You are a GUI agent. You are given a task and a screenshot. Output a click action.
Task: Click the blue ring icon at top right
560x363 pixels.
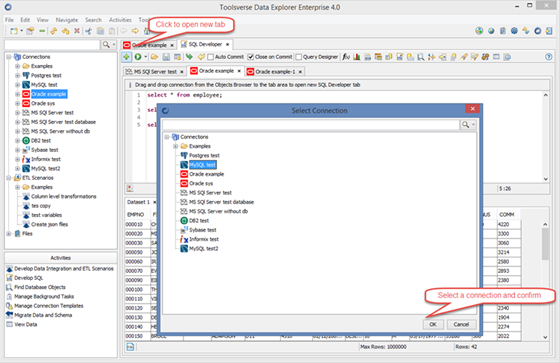click(538, 31)
